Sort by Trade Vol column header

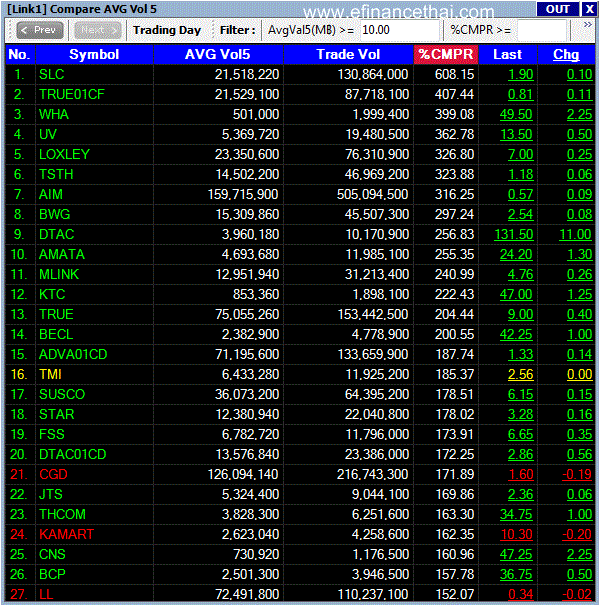348,54
